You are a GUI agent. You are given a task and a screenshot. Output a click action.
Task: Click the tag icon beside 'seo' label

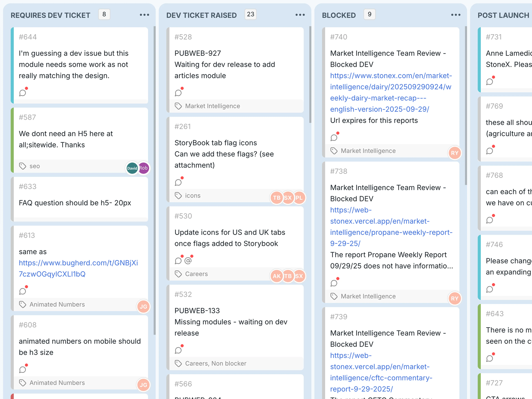point(23,166)
